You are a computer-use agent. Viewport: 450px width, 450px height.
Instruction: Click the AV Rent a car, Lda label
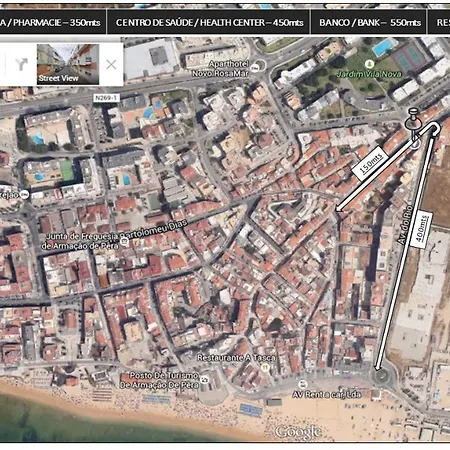click(x=327, y=395)
